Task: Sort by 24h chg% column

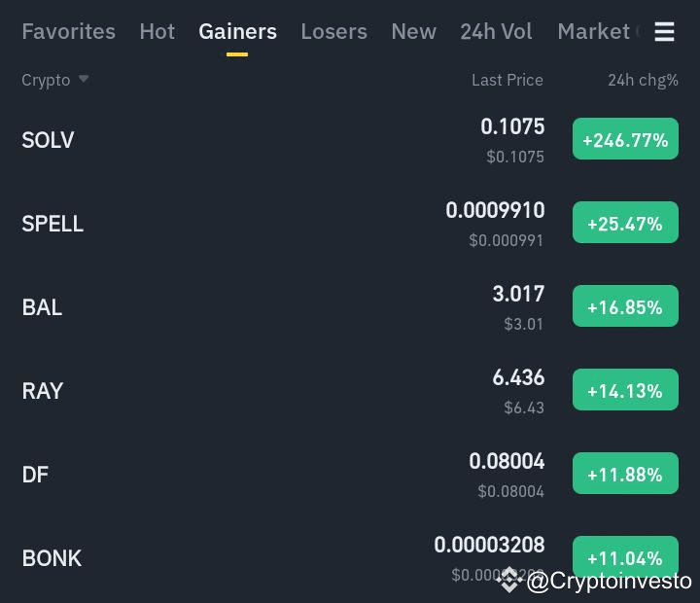Action: coord(643,80)
